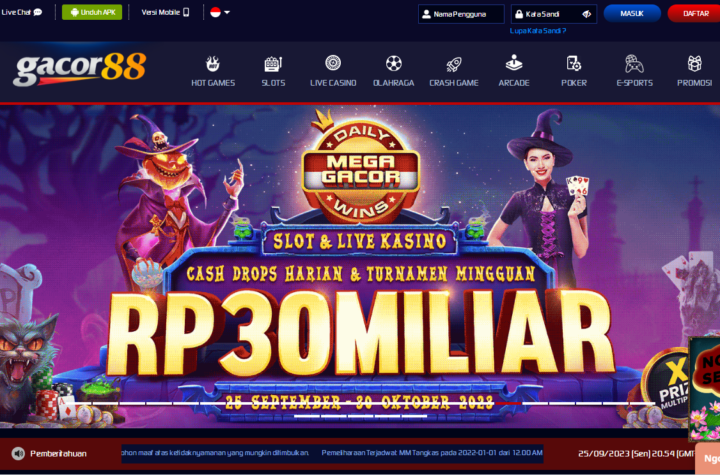Switch to Versi Mobile view
This screenshot has width=720, height=475.
click(x=165, y=12)
